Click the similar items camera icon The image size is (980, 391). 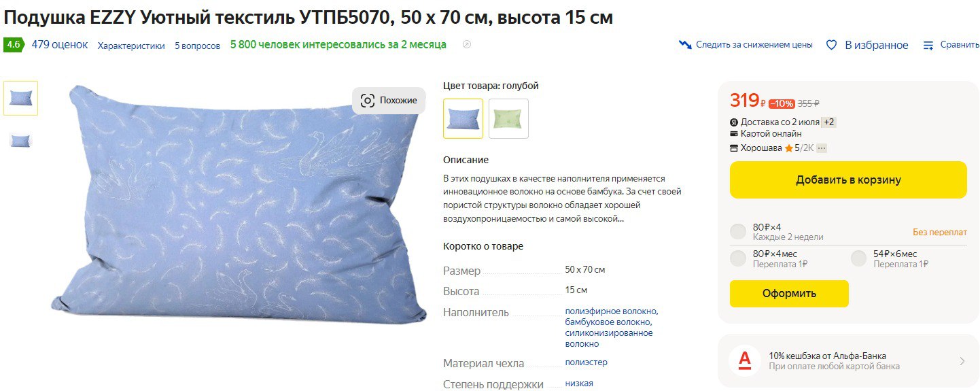click(x=368, y=101)
